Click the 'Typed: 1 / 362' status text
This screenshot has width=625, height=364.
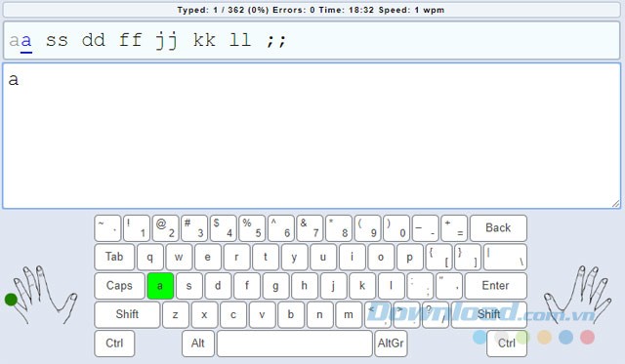pos(211,10)
